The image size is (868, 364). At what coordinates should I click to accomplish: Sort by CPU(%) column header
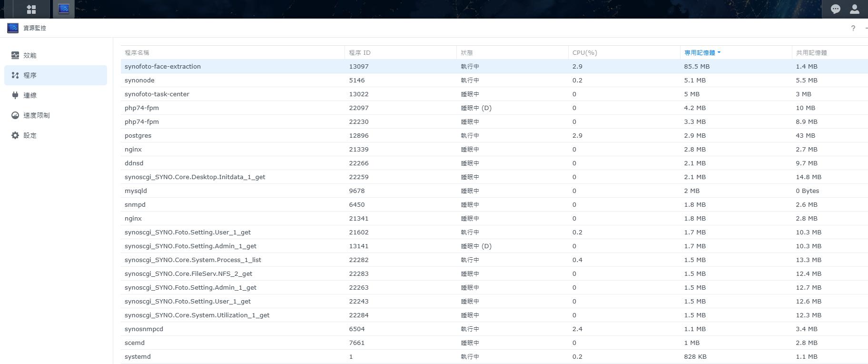point(624,52)
